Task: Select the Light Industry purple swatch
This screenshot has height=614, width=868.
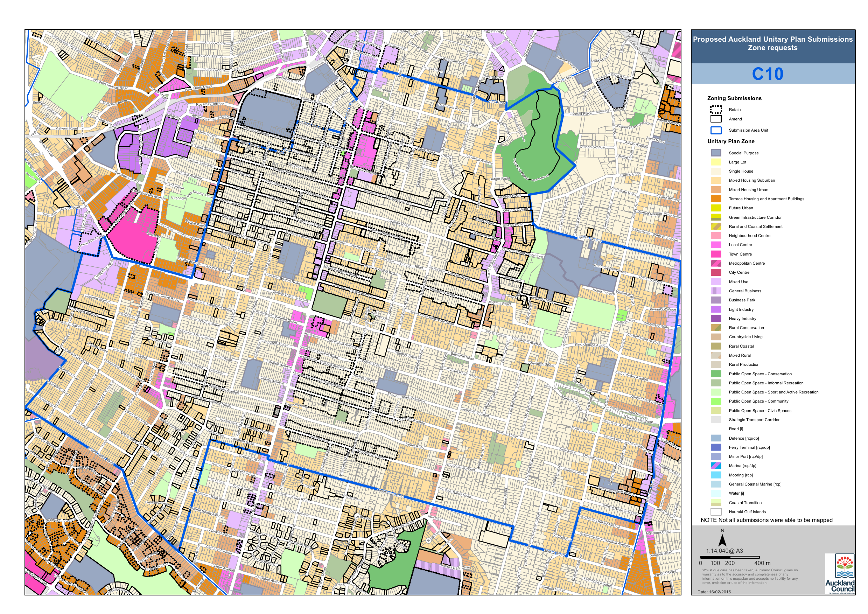Action: pos(716,309)
